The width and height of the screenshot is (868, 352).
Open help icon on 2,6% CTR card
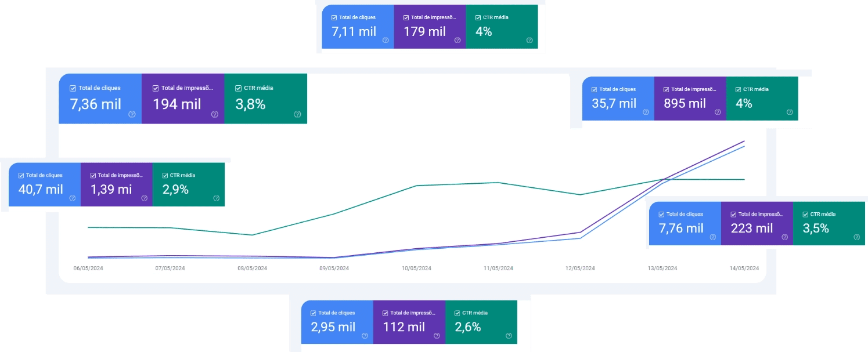coord(509,336)
